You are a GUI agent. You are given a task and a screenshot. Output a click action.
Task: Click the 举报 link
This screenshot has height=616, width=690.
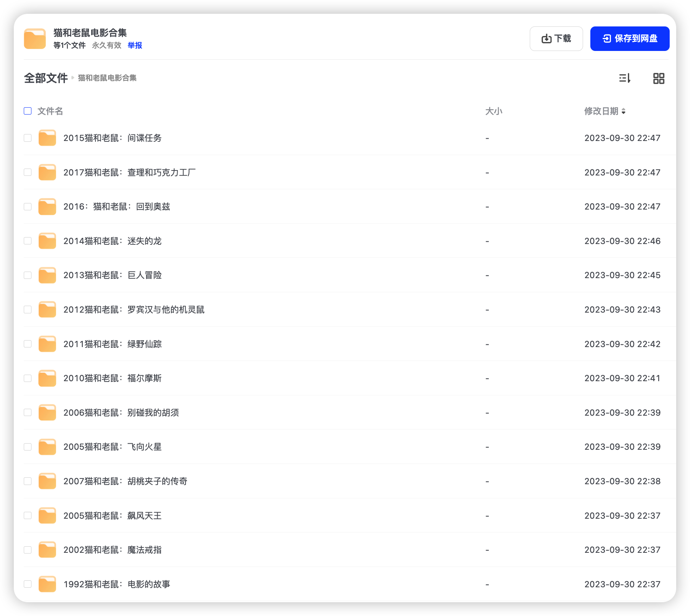[135, 45]
